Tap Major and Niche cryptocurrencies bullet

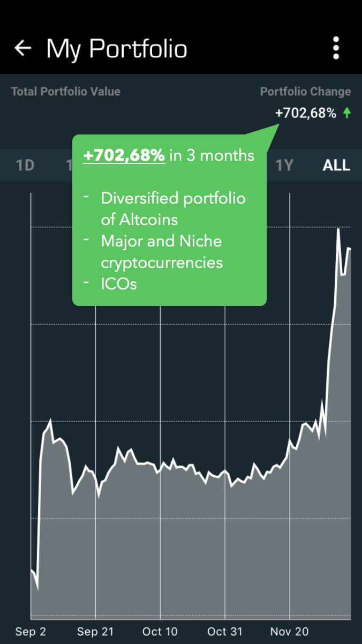tap(162, 252)
